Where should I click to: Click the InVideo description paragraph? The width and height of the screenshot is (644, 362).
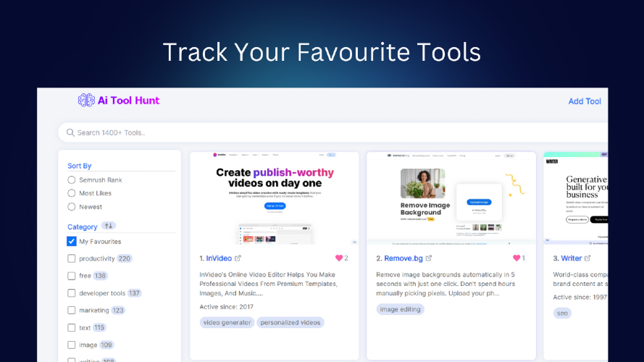click(269, 284)
